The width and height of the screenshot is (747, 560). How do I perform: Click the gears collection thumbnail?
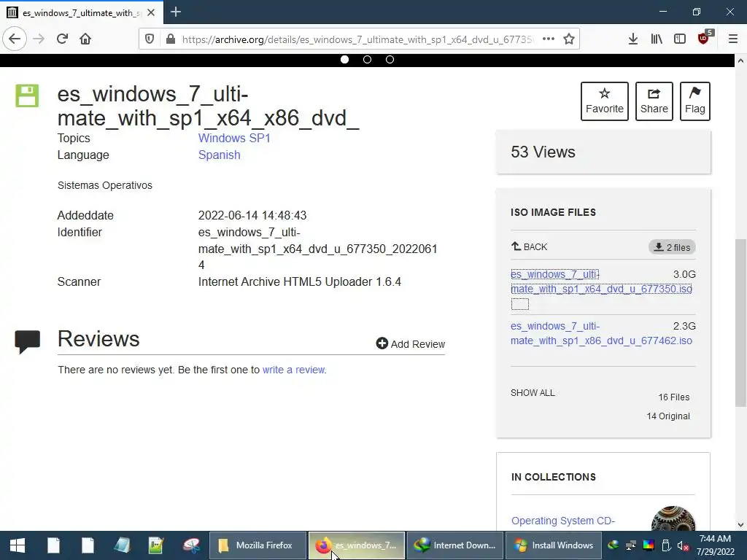click(673, 518)
